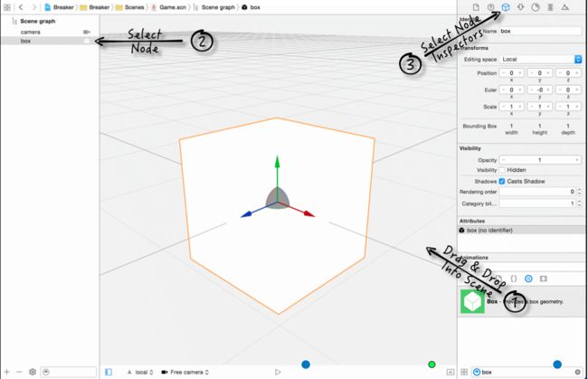Increase Opacity with plus button
This screenshot has height=379, width=588.
[577, 160]
